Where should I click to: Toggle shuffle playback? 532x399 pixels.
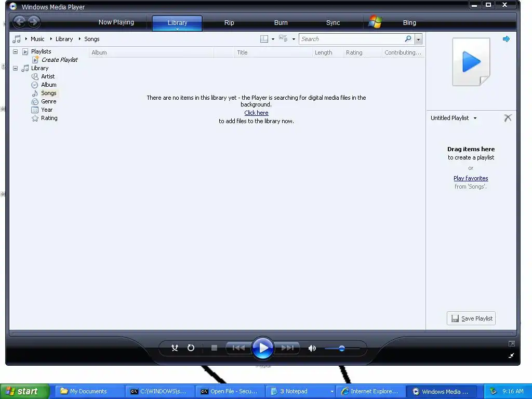(x=175, y=348)
